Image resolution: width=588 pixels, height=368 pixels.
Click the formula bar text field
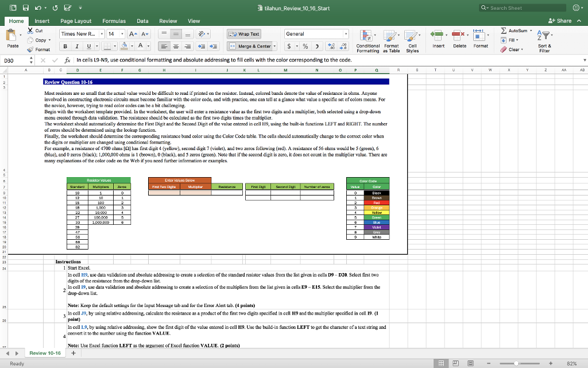click(327, 60)
